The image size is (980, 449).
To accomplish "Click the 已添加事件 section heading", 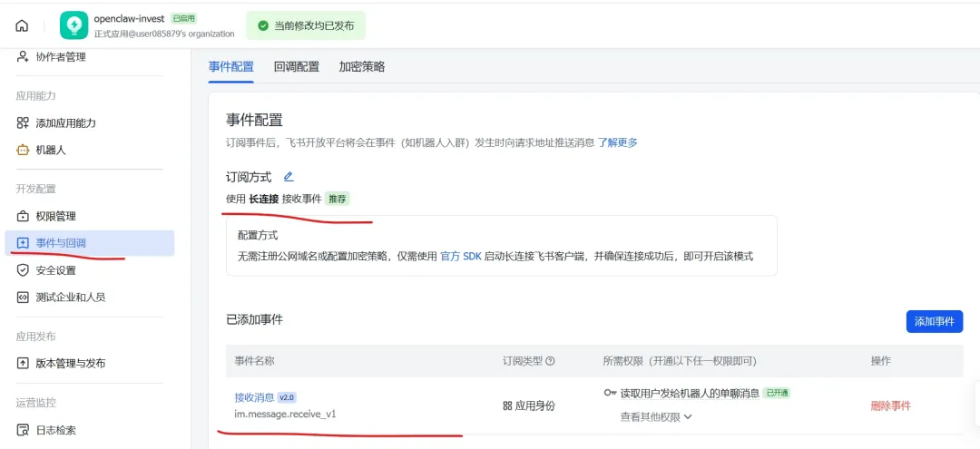I will (254, 319).
